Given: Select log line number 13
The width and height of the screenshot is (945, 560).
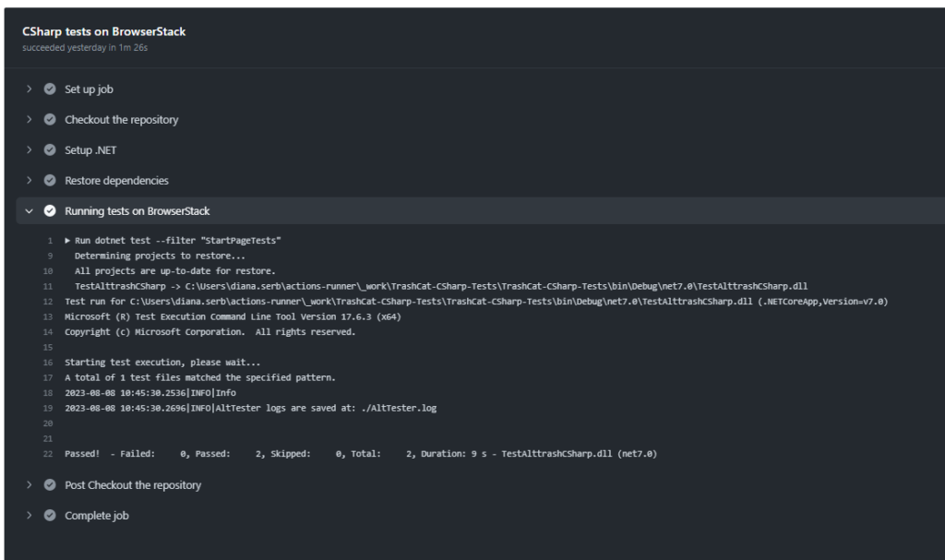Looking at the screenshot, I should (x=48, y=316).
